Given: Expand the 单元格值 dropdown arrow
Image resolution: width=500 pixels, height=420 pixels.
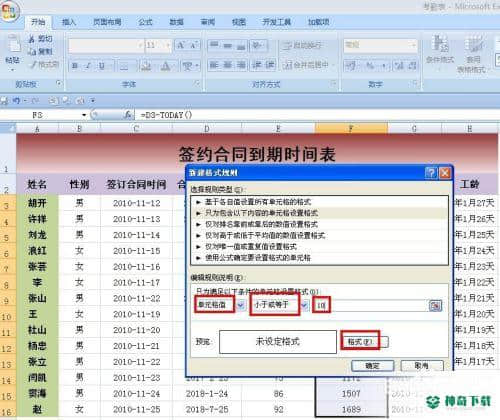Looking at the screenshot, I should (241, 305).
